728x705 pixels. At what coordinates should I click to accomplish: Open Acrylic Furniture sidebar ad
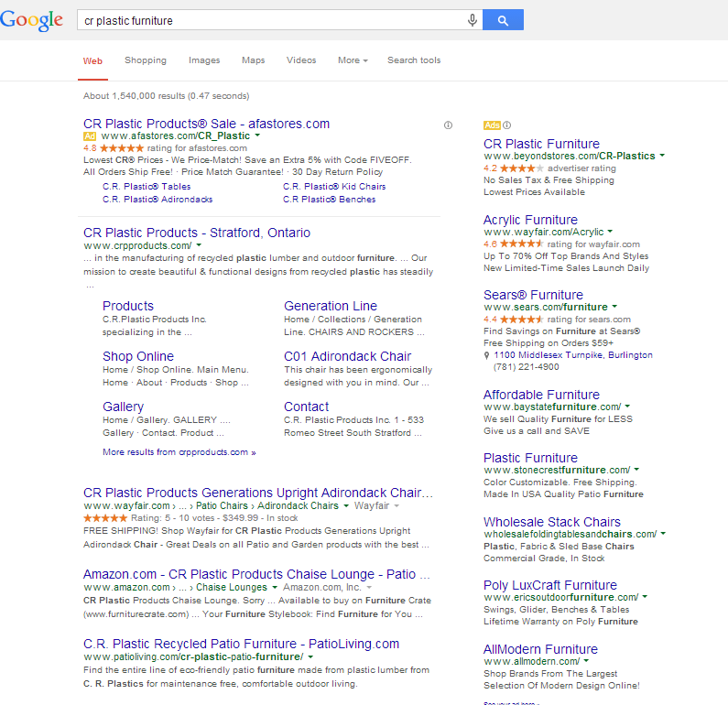[x=530, y=220]
